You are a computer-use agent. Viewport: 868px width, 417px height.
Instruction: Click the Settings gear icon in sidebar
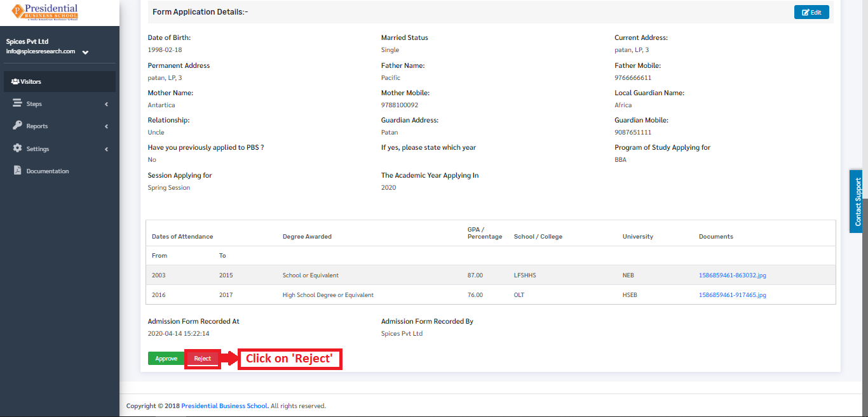(x=18, y=149)
